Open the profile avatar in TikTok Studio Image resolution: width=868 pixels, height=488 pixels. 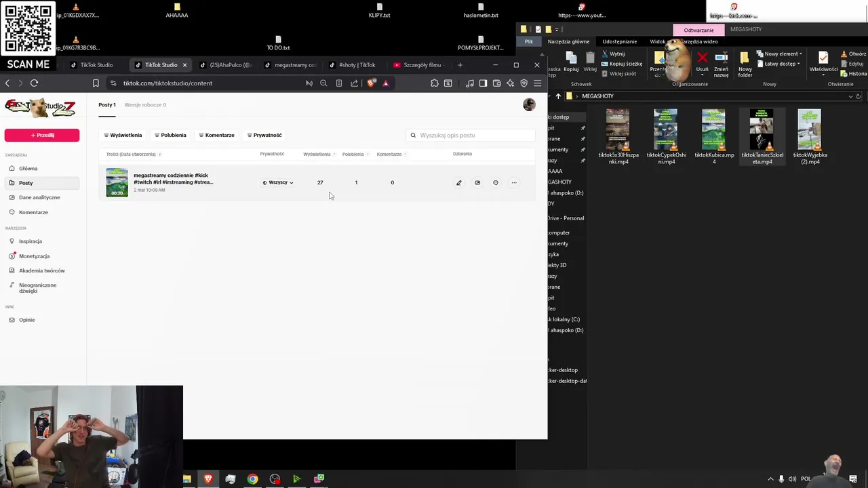click(529, 104)
